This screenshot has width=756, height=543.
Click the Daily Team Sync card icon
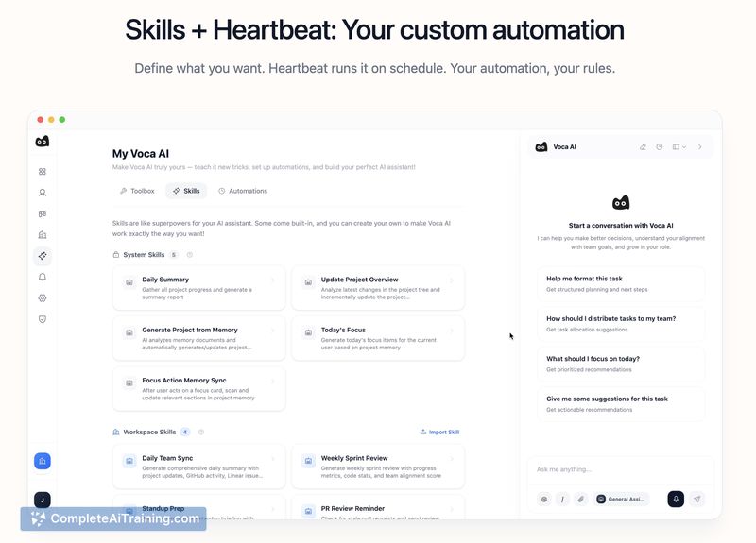click(129, 461)
